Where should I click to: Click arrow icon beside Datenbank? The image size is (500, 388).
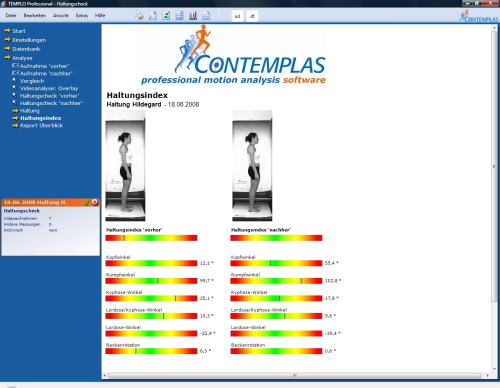7,49
